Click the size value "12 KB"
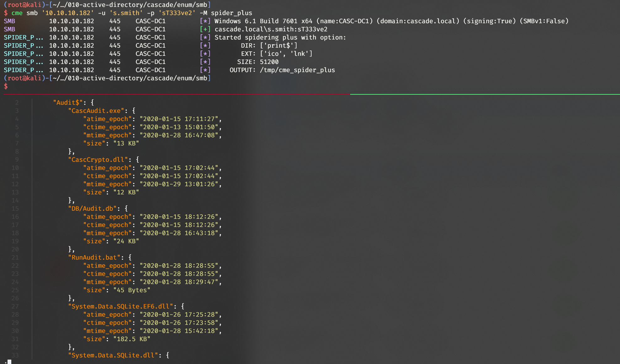This screenshot has height=364, width=620. 126,192
